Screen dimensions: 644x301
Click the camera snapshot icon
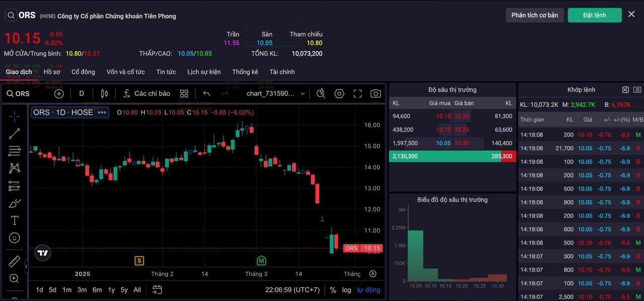[x=376, y=94]
